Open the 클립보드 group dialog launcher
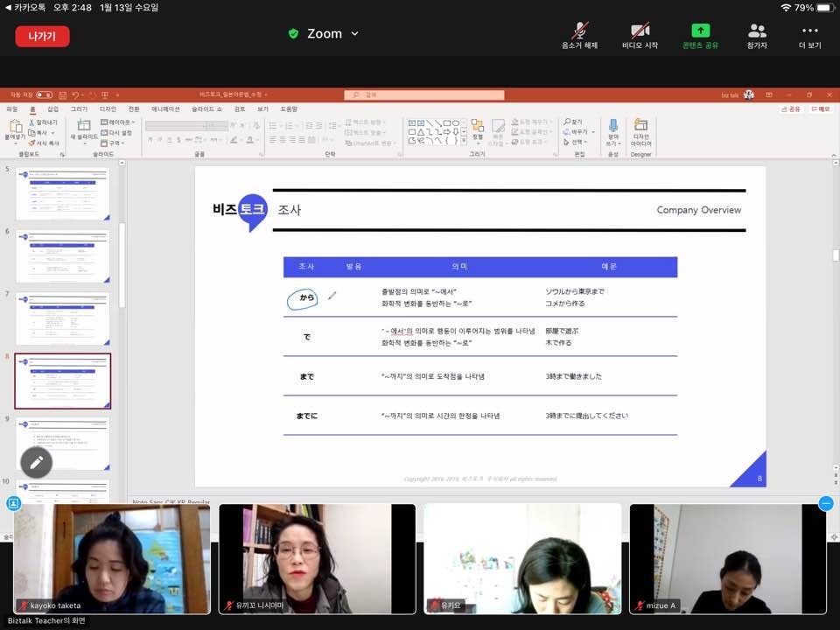This screenshot has width=840, height=630. [62, 154]
